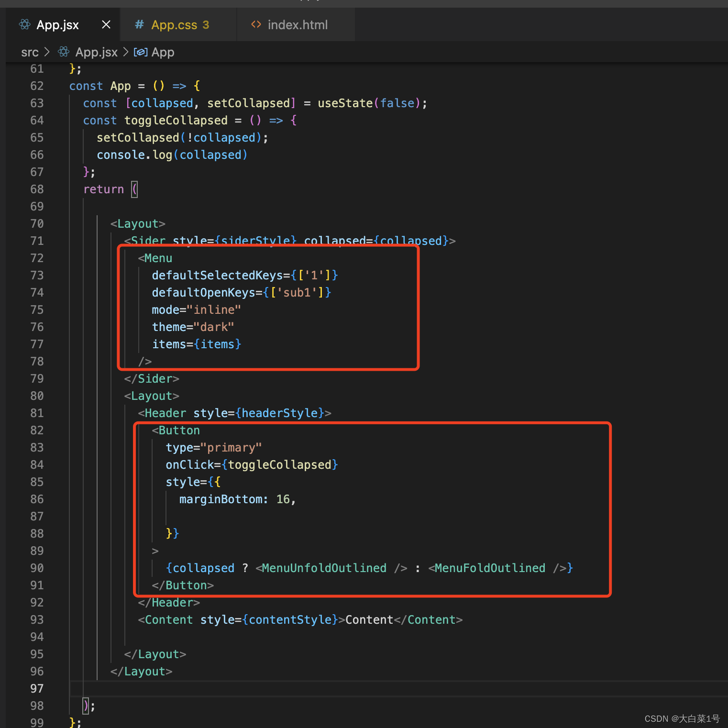Close the App.jsx tab

(106, 24)
